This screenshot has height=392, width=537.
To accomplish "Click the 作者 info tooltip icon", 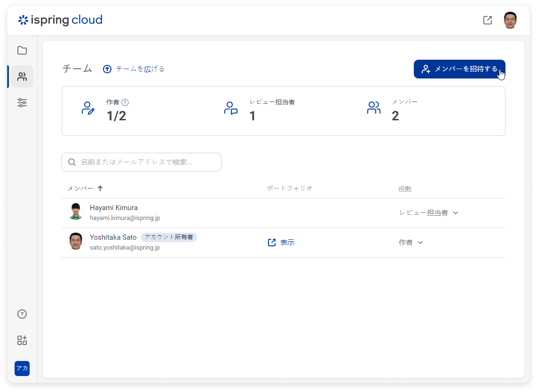I will 125,102.
